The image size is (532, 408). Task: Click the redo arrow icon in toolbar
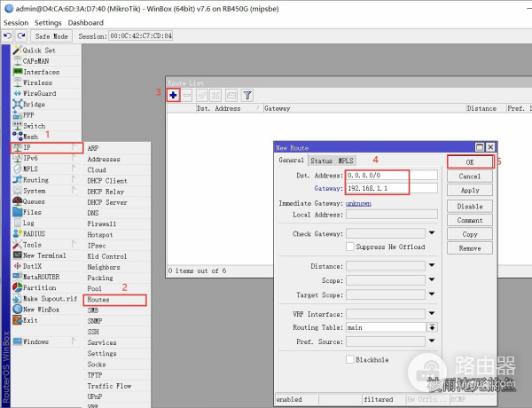[x=21, y=36]
